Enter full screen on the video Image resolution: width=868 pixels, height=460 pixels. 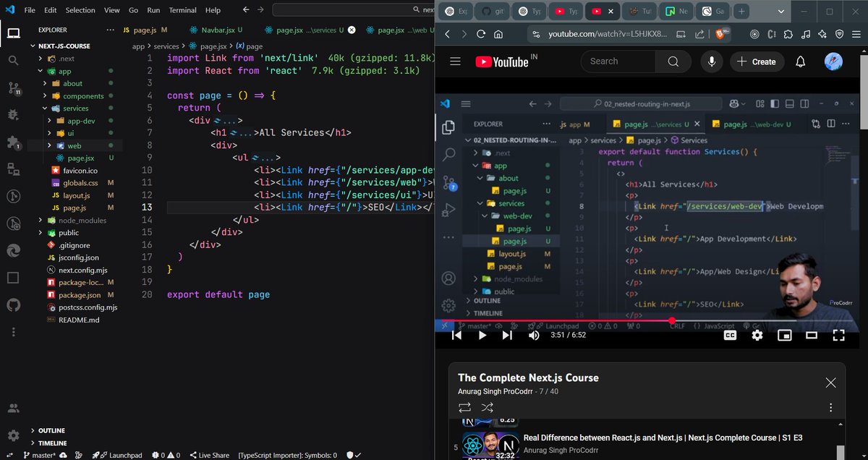coord(838,336)
